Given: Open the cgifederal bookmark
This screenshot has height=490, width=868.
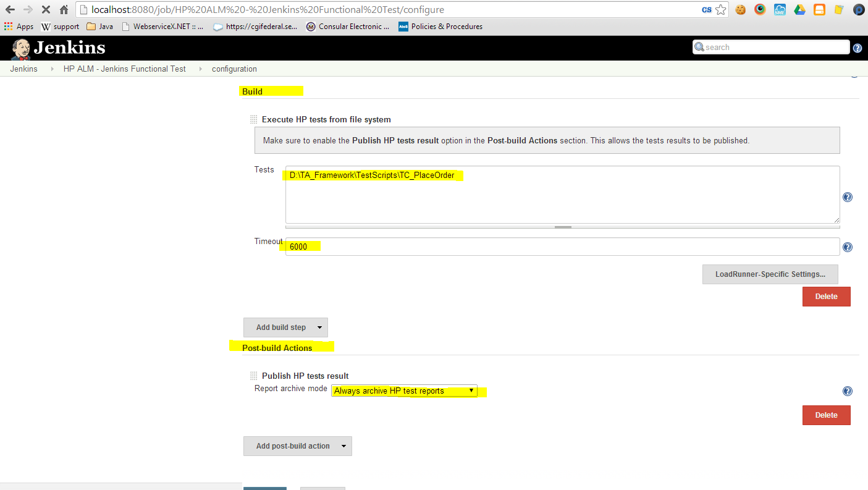Looking at the screenshot, I should (255, 27).
